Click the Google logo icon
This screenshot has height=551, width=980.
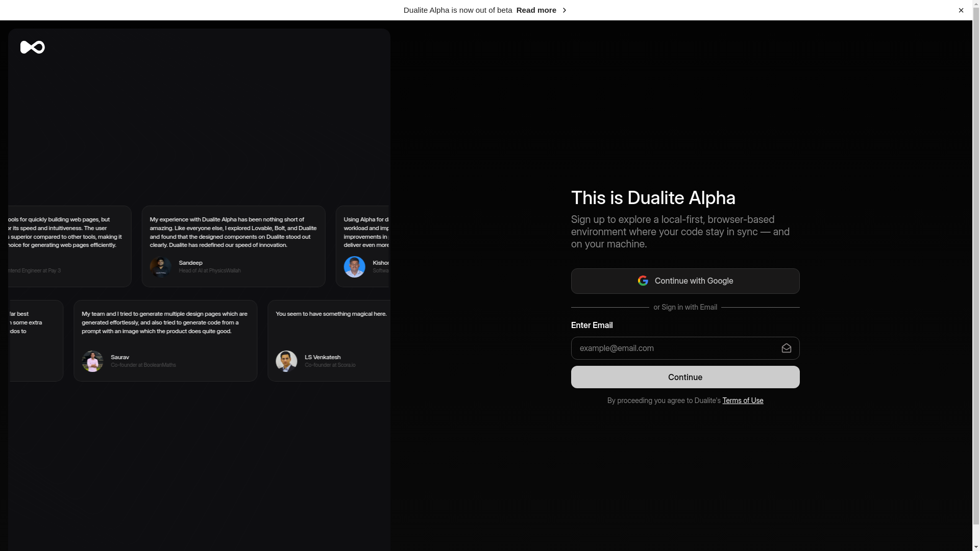click(643, 281)
